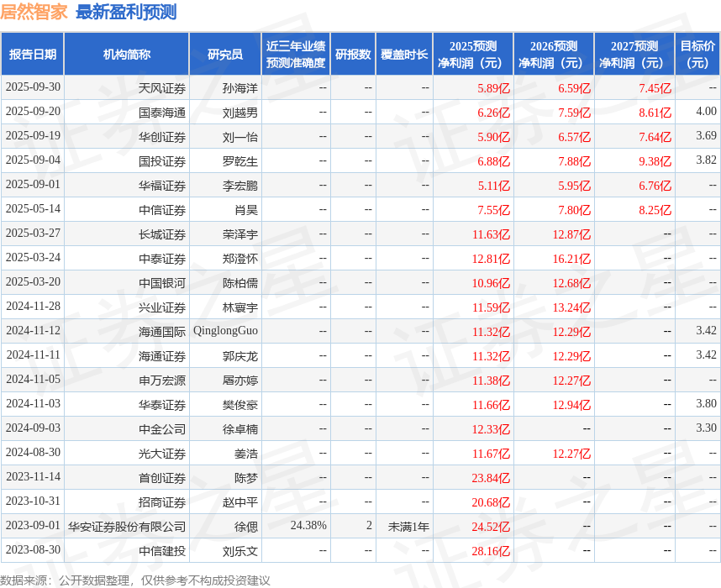This screenshot has height=588, width=721.
Task: Select the target price 3.80
Action: 706,404
